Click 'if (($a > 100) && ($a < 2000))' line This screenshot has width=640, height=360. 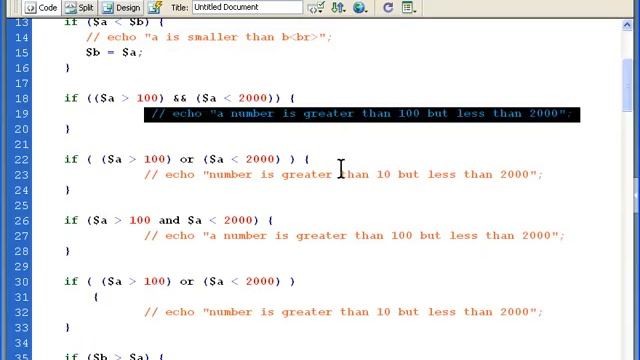click(180, 98)
